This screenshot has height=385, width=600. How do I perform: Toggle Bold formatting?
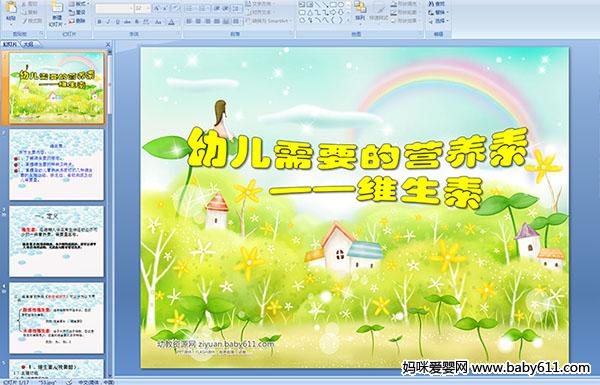99,22
